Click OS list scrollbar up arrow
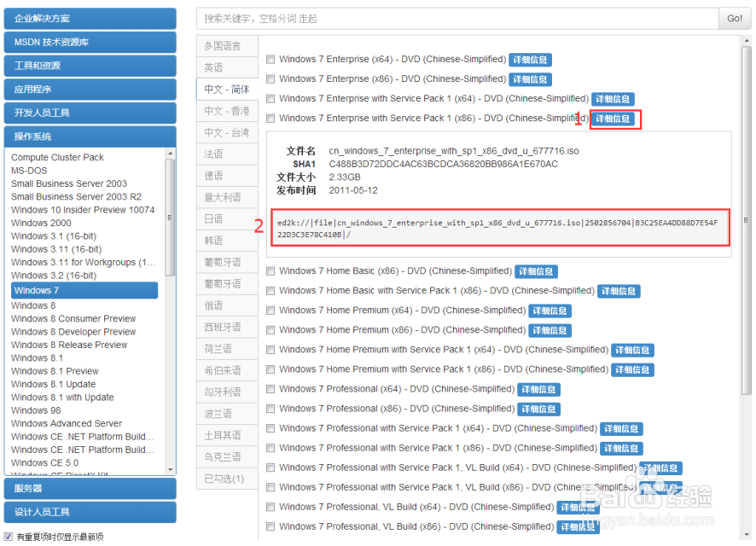The height and width of the screenshot is (546, 756). click(170, 154)
